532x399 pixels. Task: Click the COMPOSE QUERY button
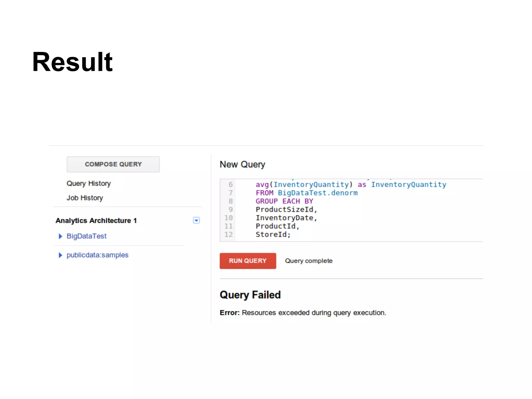(113, 164)
